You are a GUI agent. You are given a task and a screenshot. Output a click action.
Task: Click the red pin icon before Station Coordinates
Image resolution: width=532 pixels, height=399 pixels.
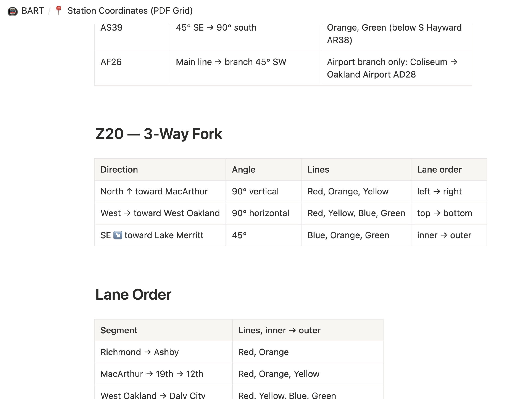coord(59,11)
